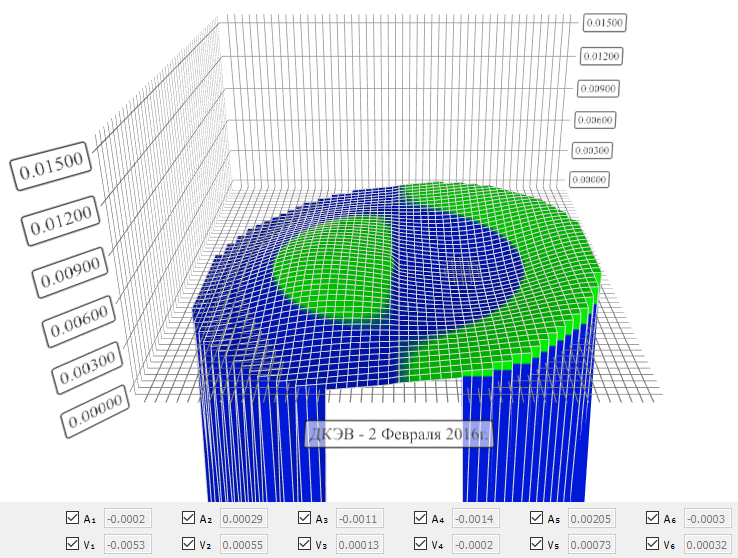
Task: Toggle the A₆ checkbox
Action: 654,518
